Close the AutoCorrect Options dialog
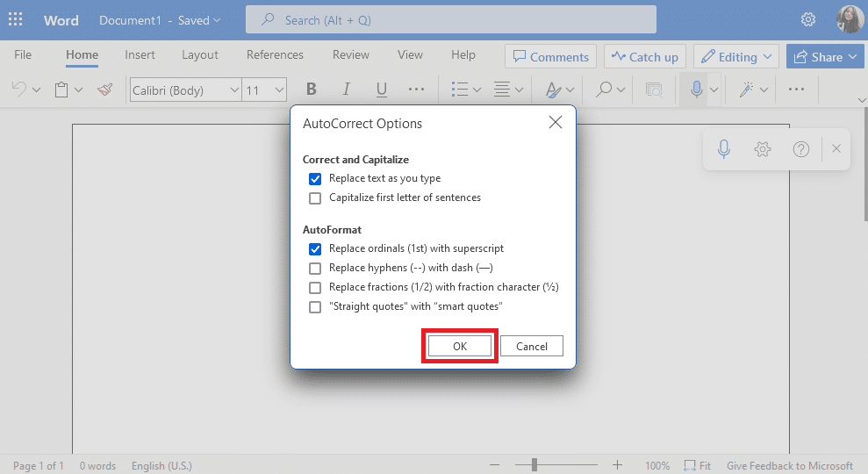This screenshot has width=868, height=474. click(x=556, y=122)
